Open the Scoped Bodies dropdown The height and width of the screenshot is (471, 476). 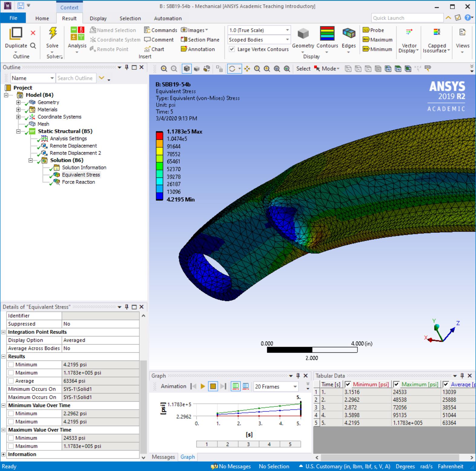pyautogui.click(x=259, y=40)
